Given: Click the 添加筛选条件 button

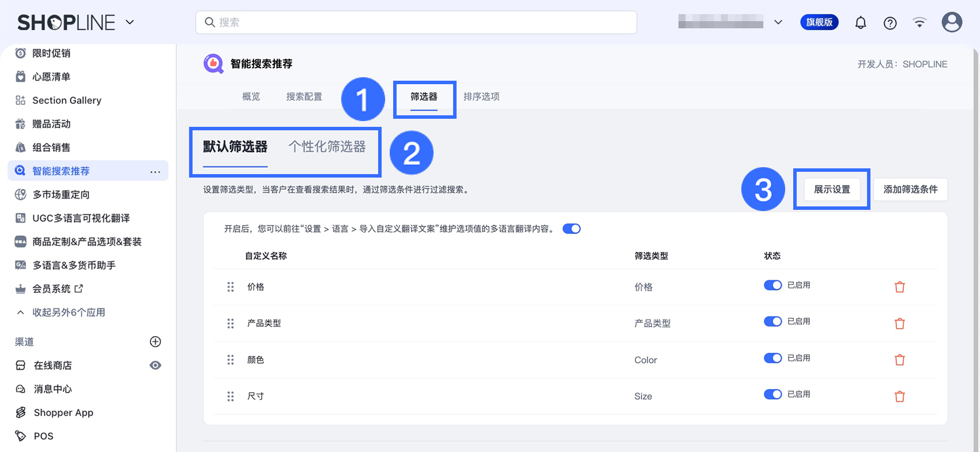Looking at the screenshot, I should [910, 189].
